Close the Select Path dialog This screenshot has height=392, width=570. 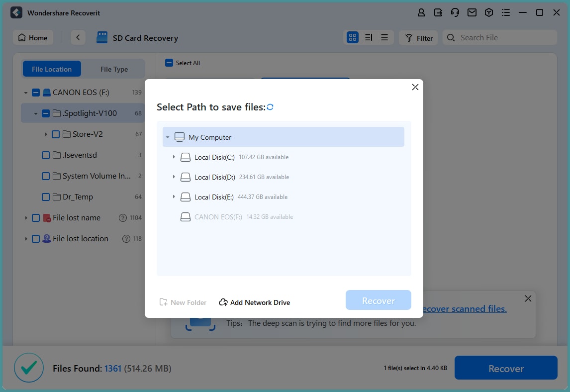tap(415, 87)
